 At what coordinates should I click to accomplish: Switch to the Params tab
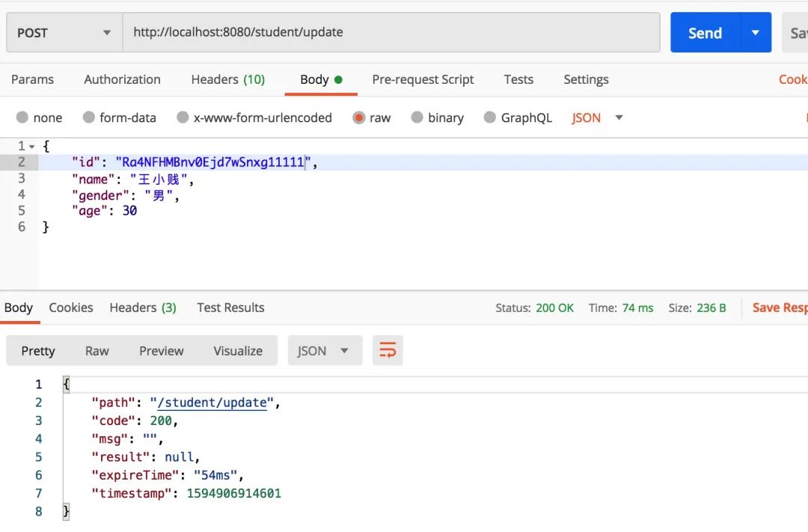pyautogui.click(x=32, y=79)
